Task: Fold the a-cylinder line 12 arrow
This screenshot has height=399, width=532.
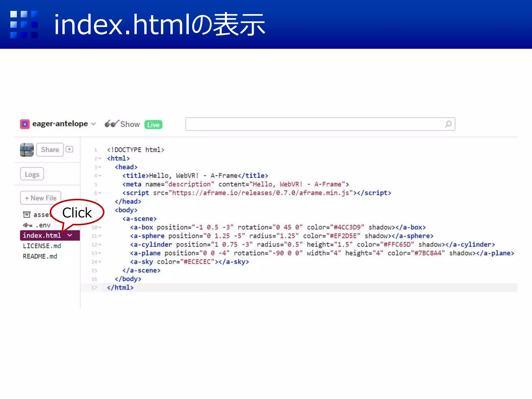Action: tap(100, 244)
